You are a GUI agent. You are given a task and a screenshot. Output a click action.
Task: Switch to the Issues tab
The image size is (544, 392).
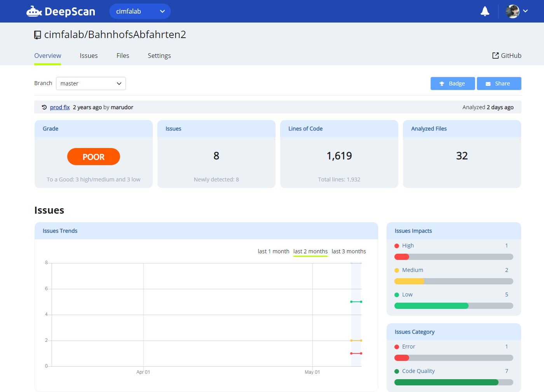pos(89,56)
